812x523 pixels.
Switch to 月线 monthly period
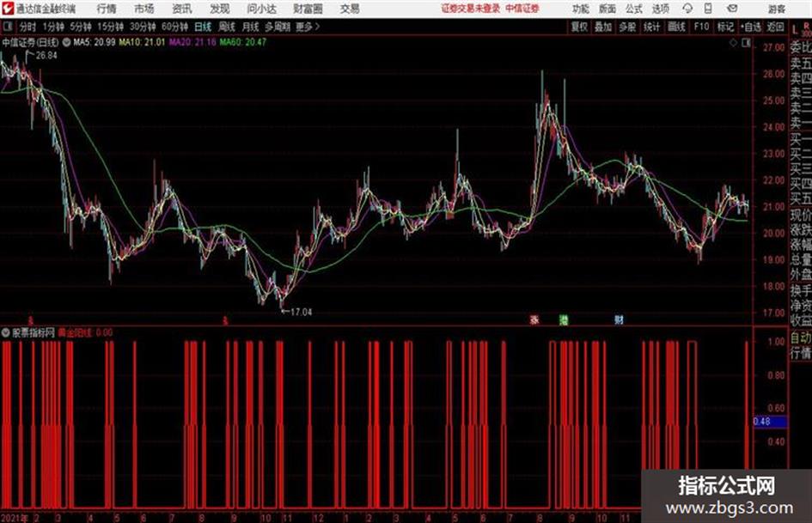(x=251, y=27)
